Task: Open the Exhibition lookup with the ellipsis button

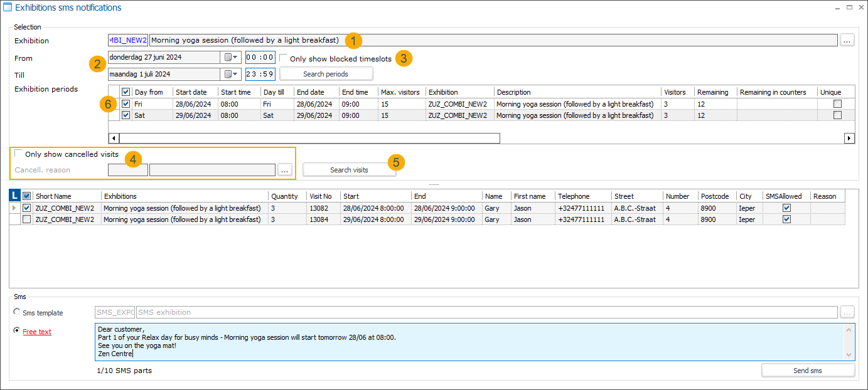Action: (x=847, y=40)
